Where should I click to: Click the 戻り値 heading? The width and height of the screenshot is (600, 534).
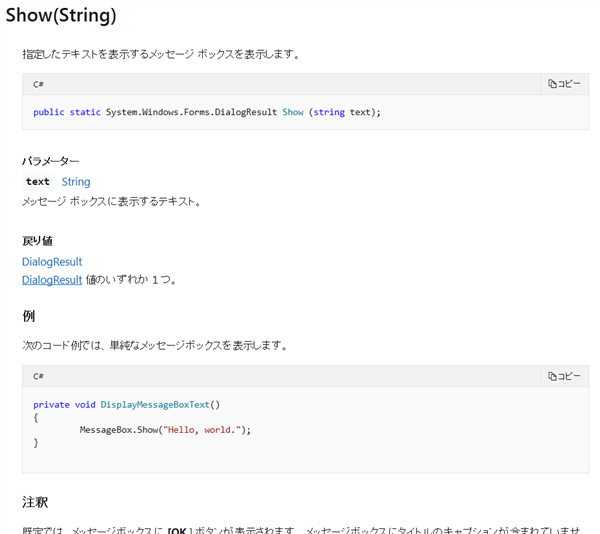point(37,241)
